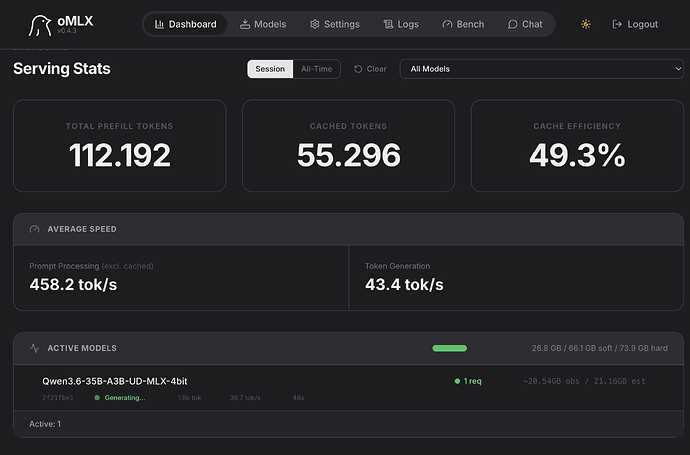Click the 49.3% cache efficiency value
The image size is (690, 455).
tap(577, 155)
